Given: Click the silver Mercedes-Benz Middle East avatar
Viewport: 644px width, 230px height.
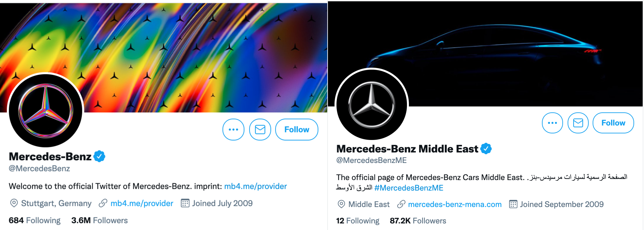Looking at the screenshot, I should 372,104.
